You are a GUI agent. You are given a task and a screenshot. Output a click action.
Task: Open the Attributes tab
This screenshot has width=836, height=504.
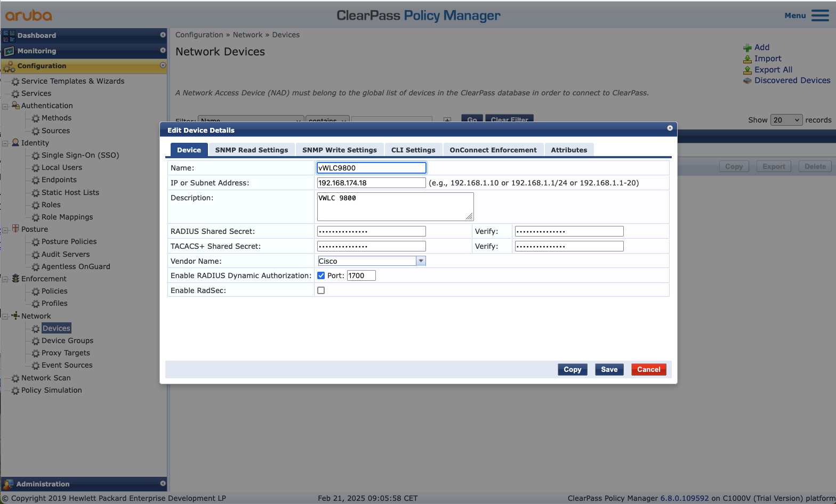[x=569, y=150]
